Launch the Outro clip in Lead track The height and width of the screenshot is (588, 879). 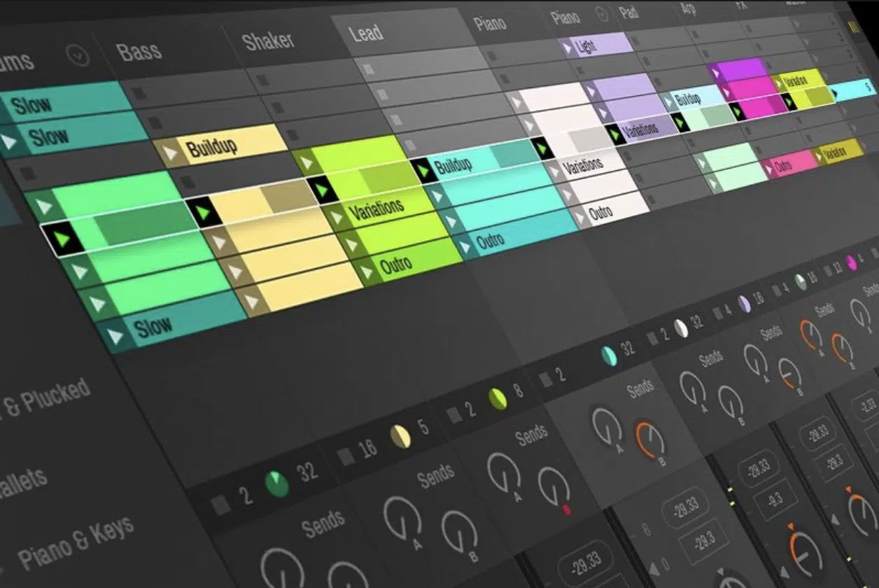[x=465, y=246]
